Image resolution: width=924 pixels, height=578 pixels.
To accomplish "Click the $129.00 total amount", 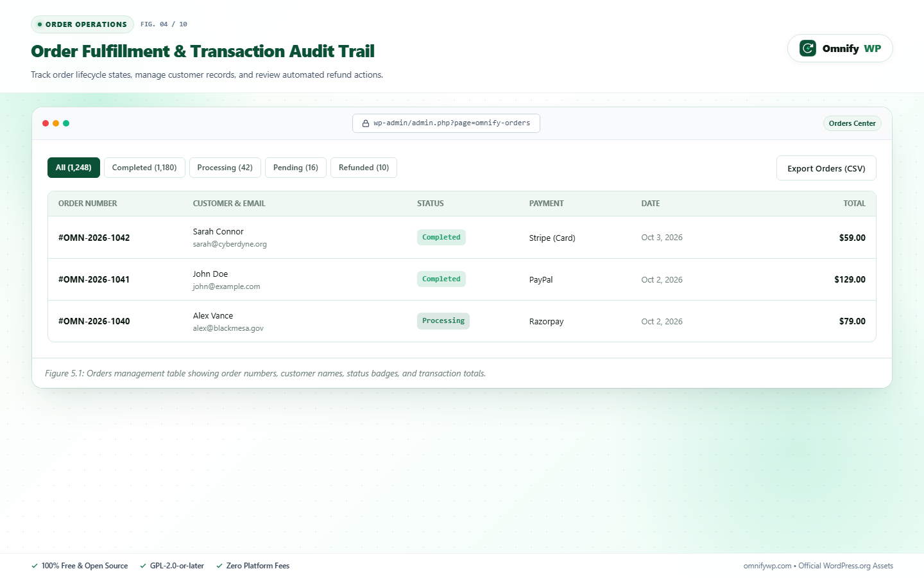I will point(850,279).
